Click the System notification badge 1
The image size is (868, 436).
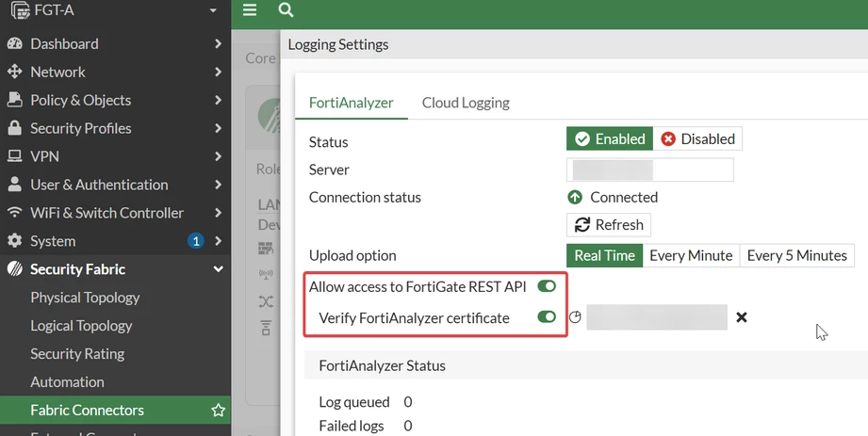195,241
